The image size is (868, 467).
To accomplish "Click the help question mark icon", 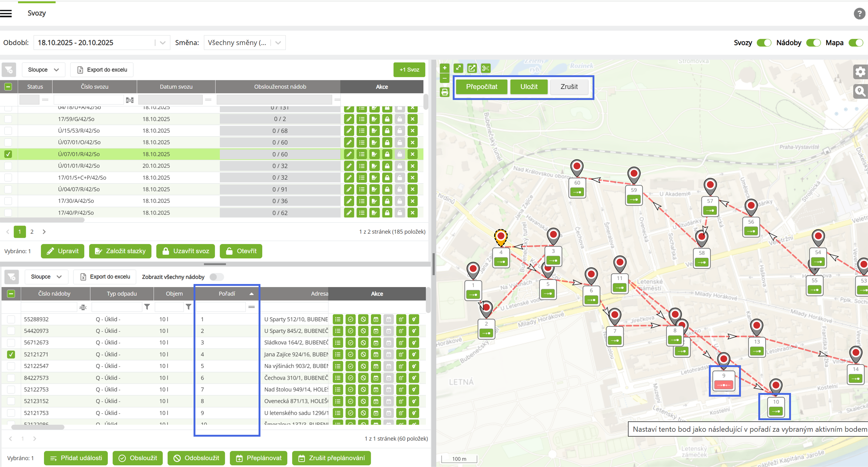I will tap(859, 13).
